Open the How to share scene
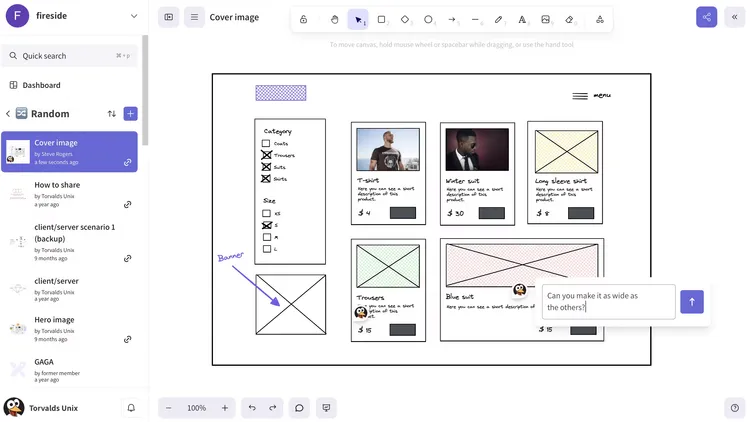Image resolution: width=750 pixels, height=422 pixels. click(70, 194)
